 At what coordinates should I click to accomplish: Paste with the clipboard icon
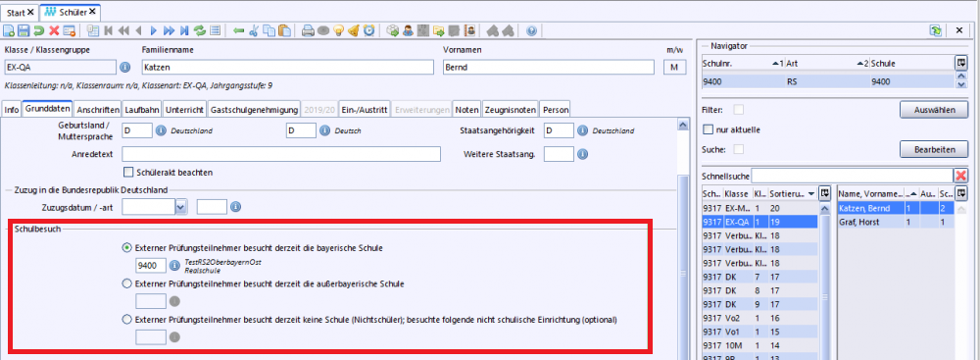tap(284, 30)
